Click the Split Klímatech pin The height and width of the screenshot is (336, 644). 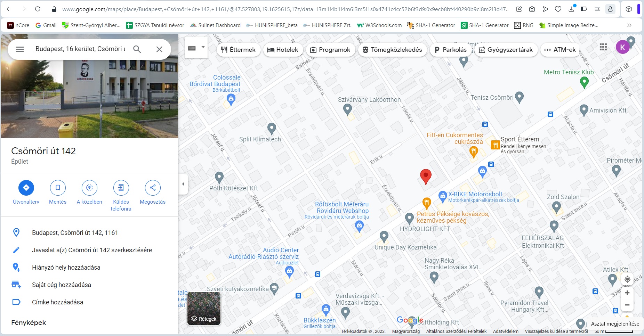click(272, 129)
